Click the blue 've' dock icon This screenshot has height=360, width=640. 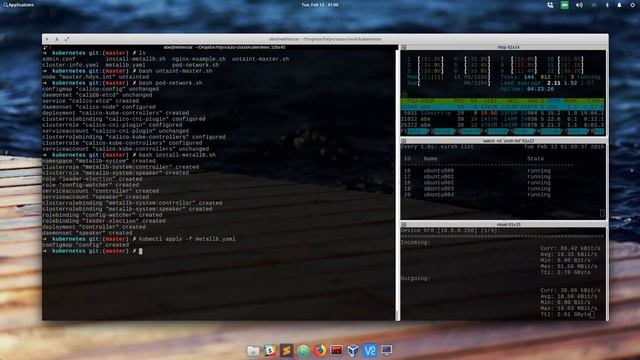(370, 351)
